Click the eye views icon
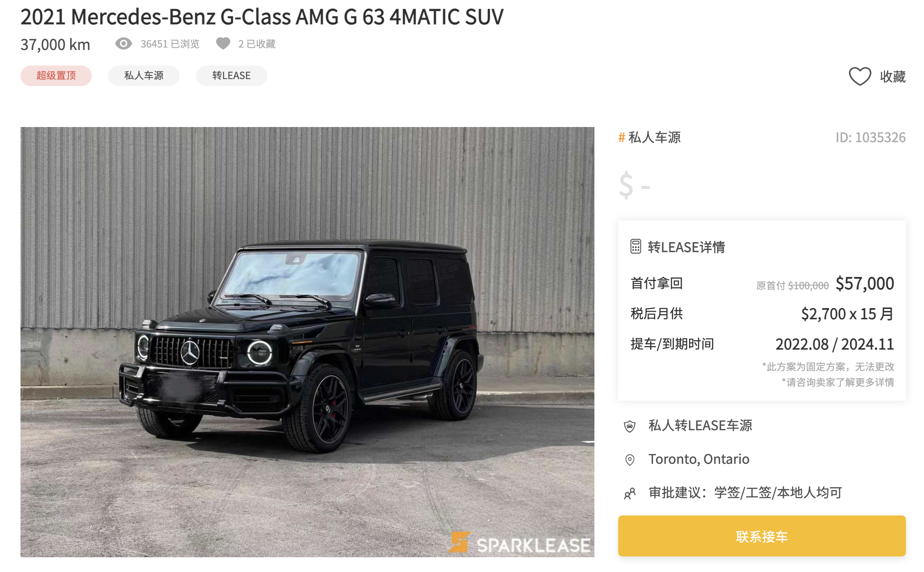This screenshot has width=924, height=572. pyautogui.click(x=123, y=43)
